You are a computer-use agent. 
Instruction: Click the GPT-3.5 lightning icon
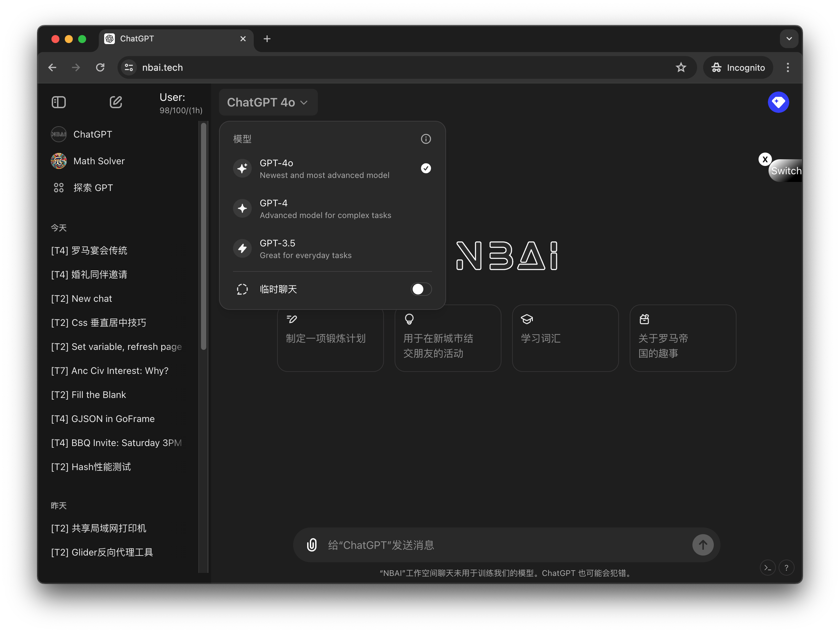pyautogui.click(x=242, y=249)
